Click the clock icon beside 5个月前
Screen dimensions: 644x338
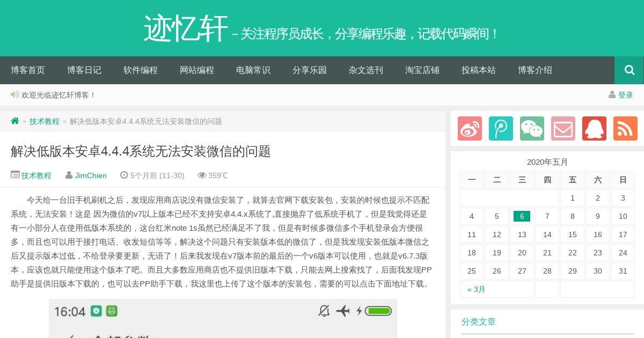[124, 175]
